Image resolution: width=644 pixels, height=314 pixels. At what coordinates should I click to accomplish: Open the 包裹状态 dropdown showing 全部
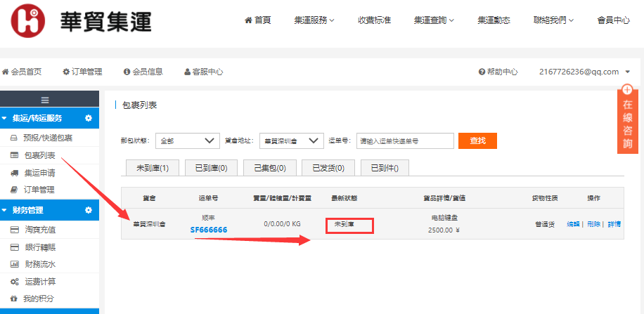187,140
